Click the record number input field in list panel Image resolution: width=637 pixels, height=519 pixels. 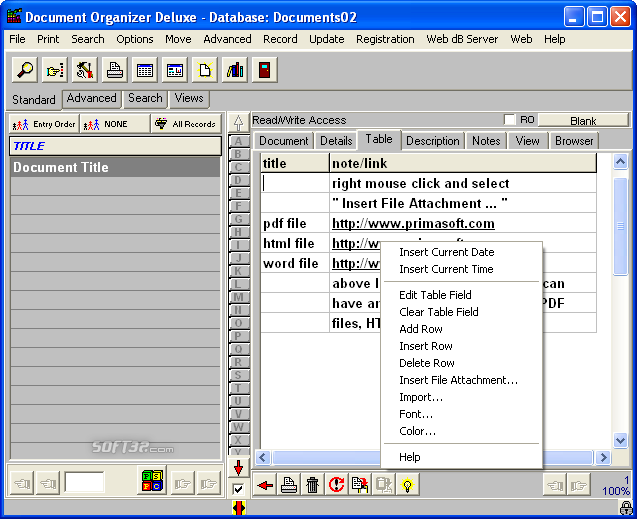tap(84, 482)
